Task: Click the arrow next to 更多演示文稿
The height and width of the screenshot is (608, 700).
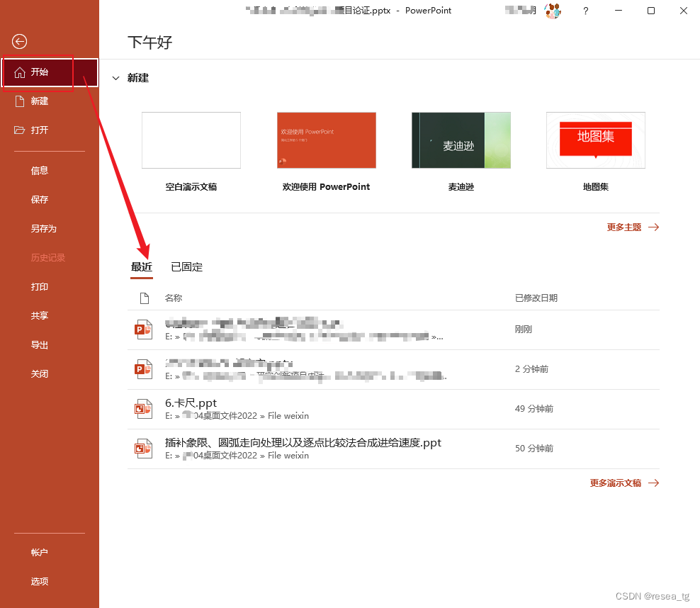Action: (x=653, y=483)
